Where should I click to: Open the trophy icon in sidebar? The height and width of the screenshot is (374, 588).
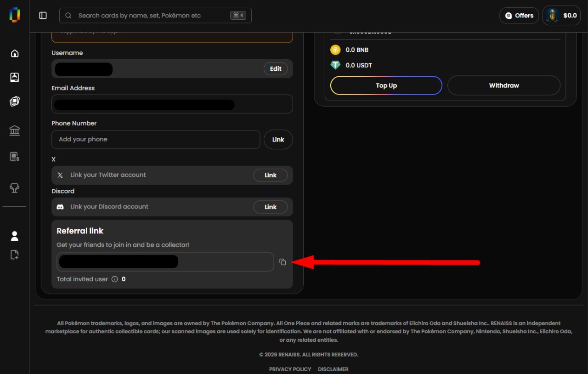tap(15, 188)
